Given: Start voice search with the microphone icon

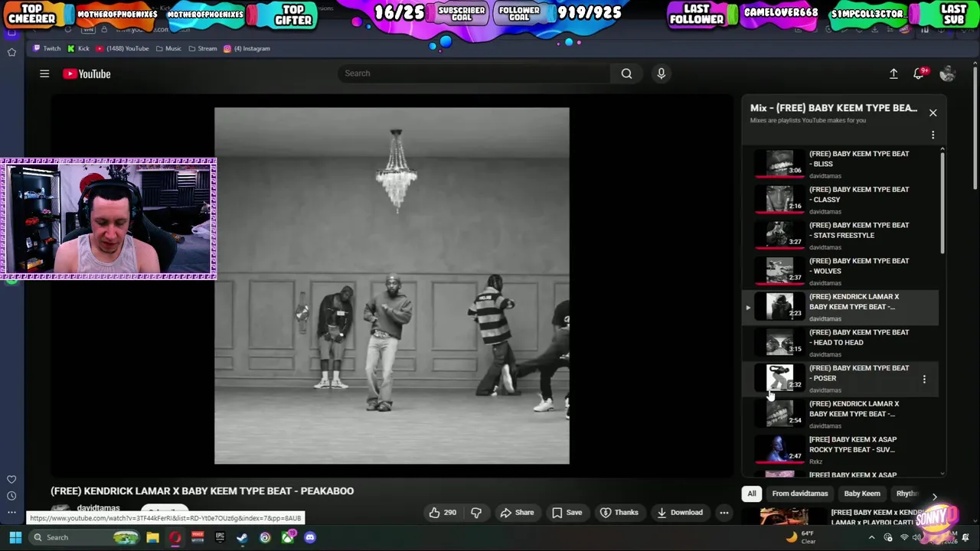Looking at the screenshot, I should click(661, 73).
